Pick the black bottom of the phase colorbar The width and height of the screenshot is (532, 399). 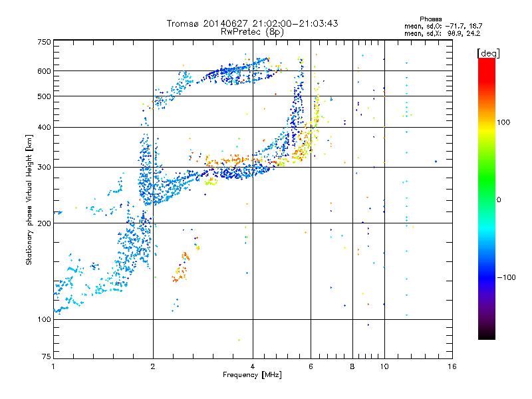click(487, 336)
